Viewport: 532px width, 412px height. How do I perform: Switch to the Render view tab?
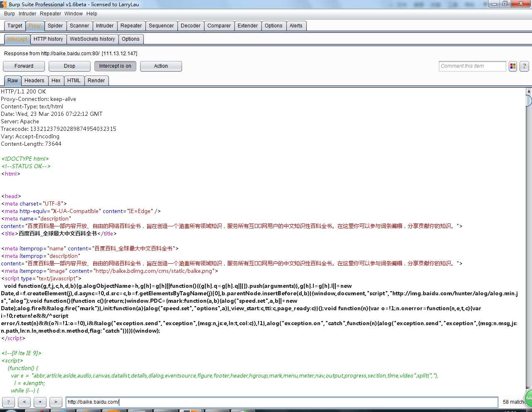[x=96, y=81]
